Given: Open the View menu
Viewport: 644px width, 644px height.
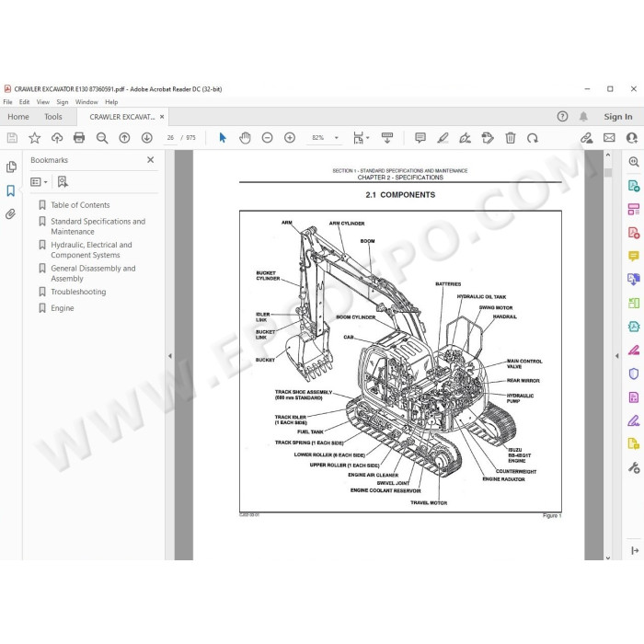Looking at the screenshot, I should 42,102.
